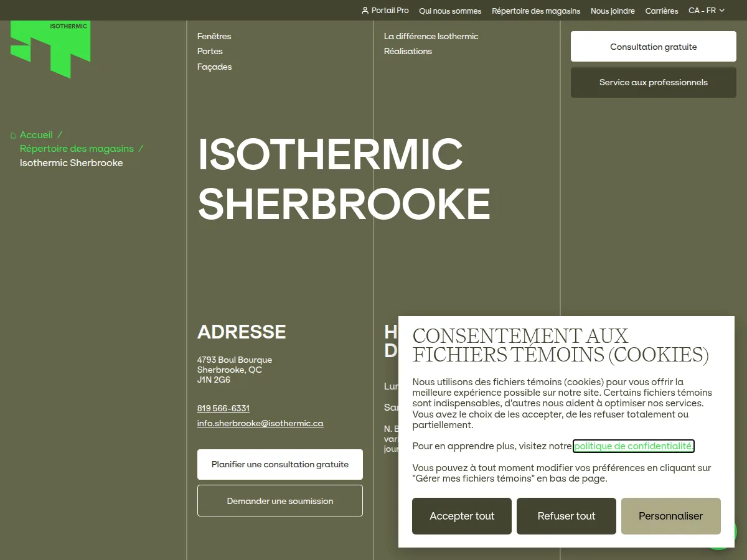Viewport: 747px width, 560px height.
Task: Open politique de confidentialité link
Action: coord(634,446)
